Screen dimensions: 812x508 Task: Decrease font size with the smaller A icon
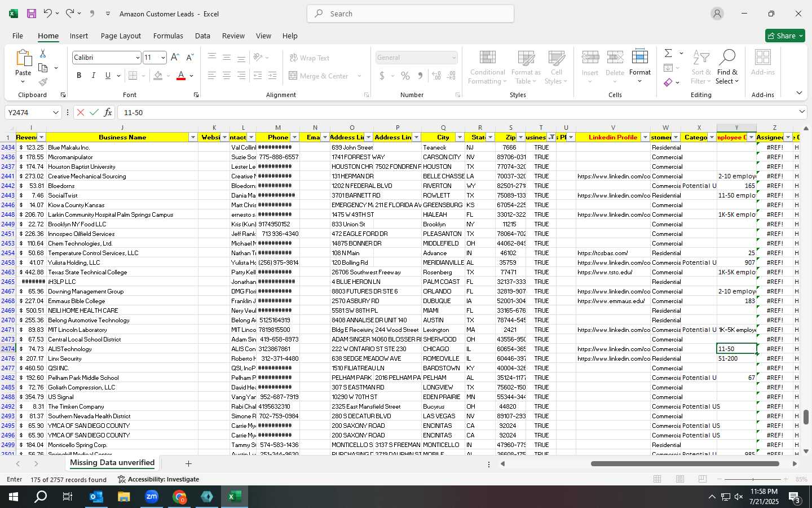[x=189, y=57]
